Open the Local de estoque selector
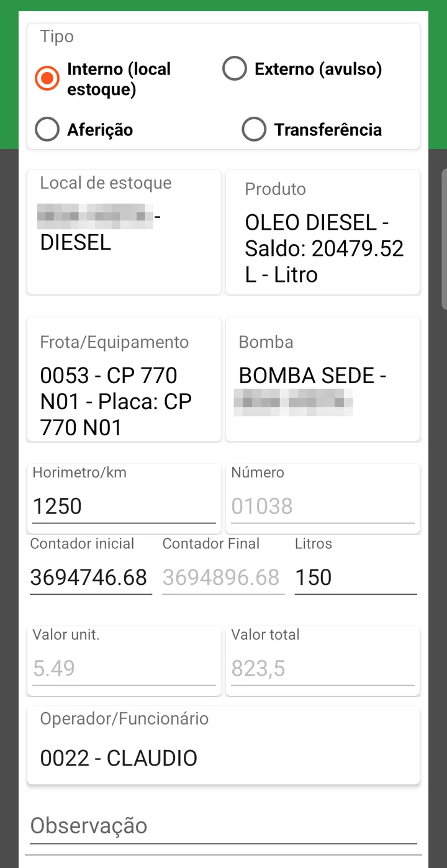 (124, 232)
